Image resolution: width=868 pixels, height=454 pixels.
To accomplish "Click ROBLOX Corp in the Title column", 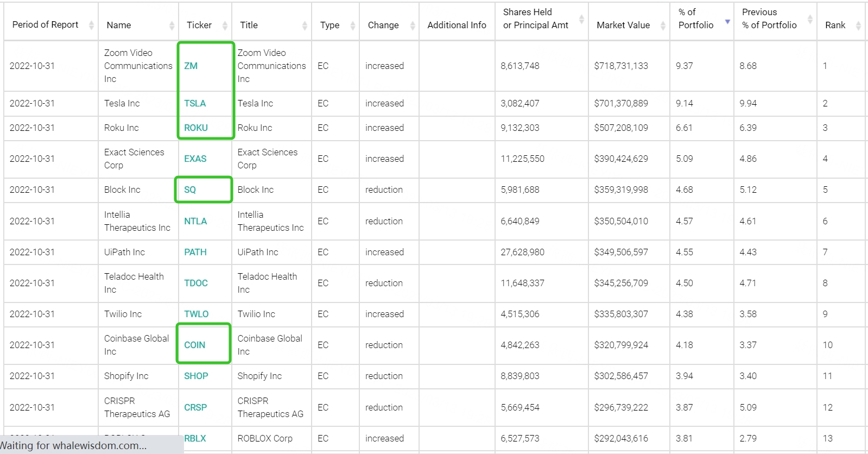I will point(265,438).
